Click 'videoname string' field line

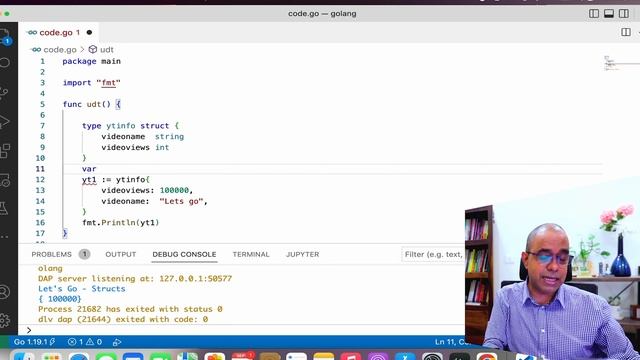(x=142, y=136)
